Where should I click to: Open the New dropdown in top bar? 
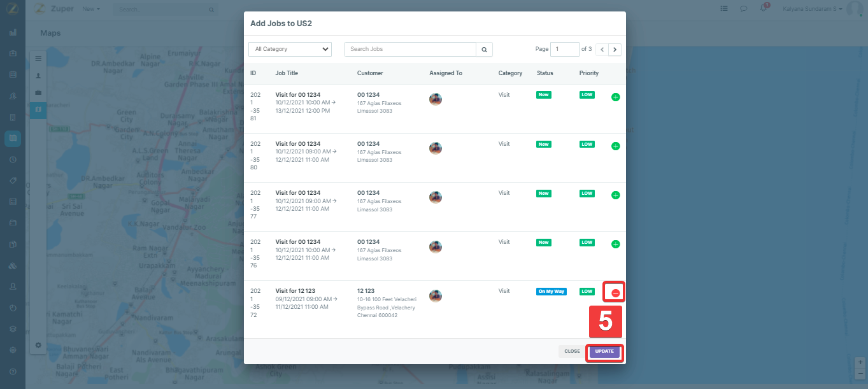pyautogui.click(x=92, y=10)
